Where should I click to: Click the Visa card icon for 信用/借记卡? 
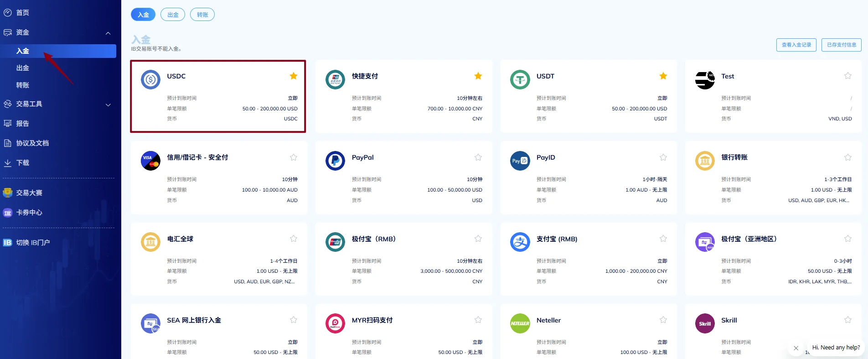tap(150, 161)
